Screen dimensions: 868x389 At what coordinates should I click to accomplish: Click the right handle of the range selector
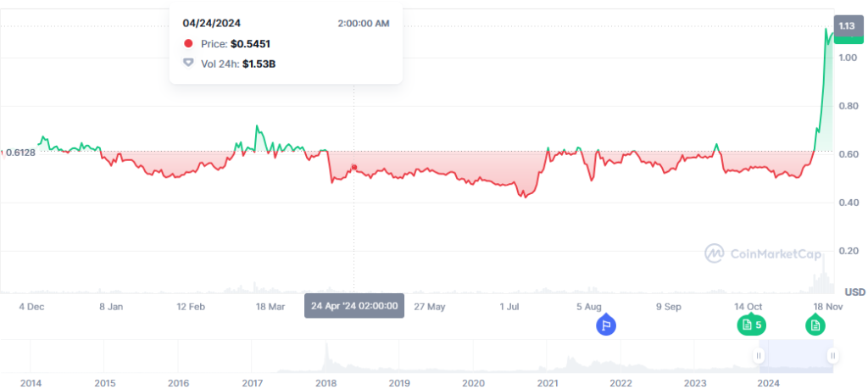833,356
